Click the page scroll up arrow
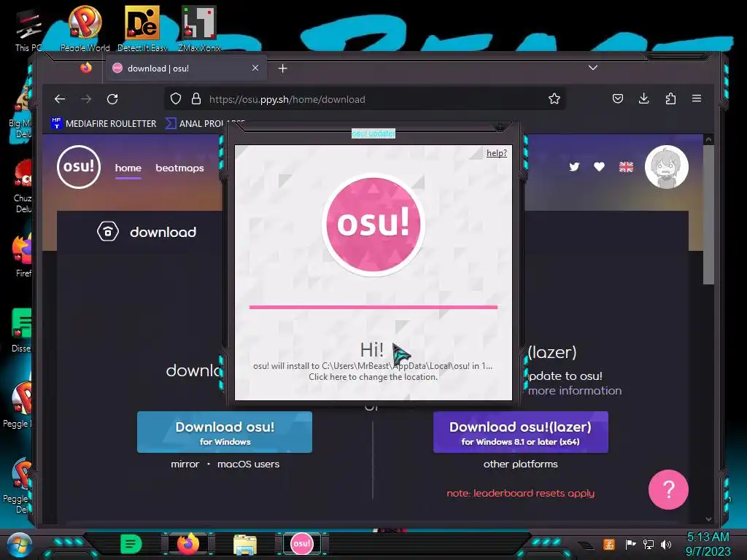 pyautogui.click(x=708, y=139)
